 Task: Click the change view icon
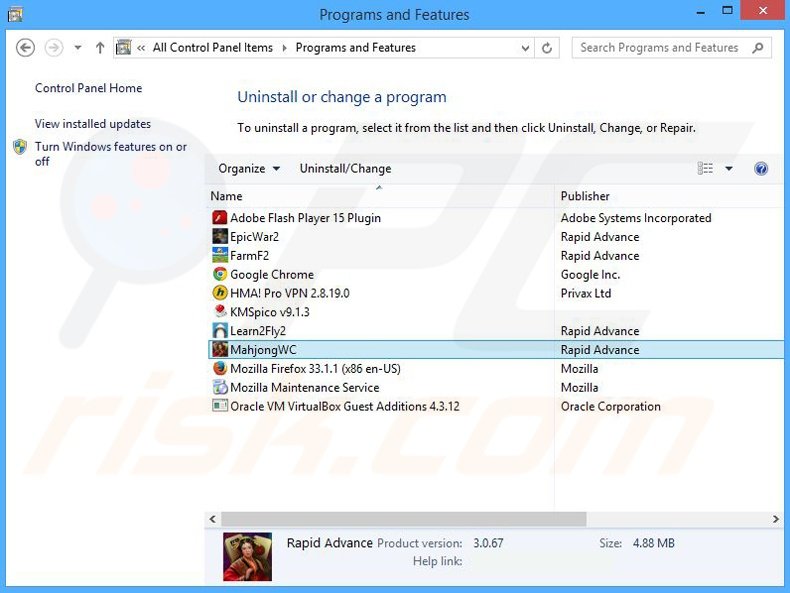click(x=705, y=168)
